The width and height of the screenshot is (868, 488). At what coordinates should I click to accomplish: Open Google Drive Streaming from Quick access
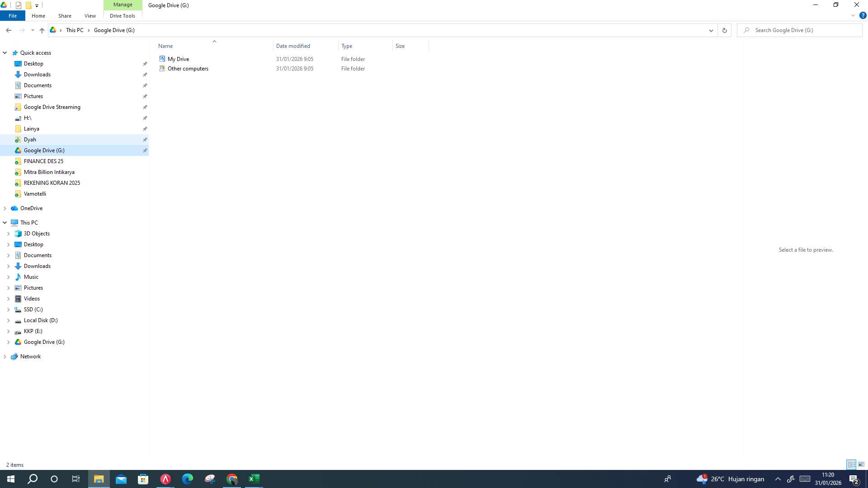pos(52,107)
